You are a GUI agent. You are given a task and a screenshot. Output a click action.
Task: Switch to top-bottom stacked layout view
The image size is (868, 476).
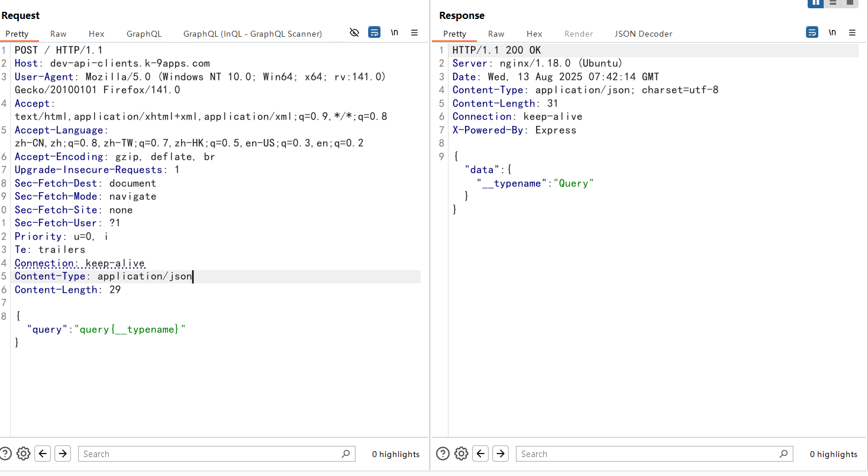click(833, 3)
